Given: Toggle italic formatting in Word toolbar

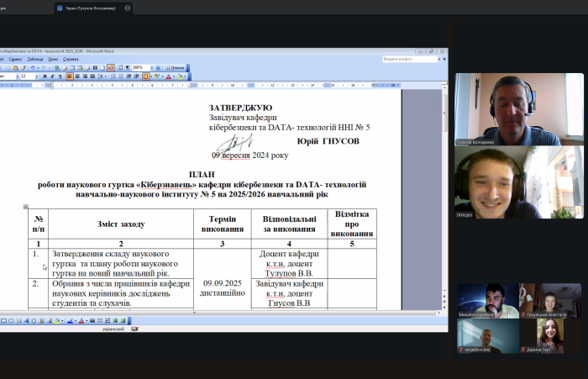Looking at the screenshot, I should click(52, 76).
